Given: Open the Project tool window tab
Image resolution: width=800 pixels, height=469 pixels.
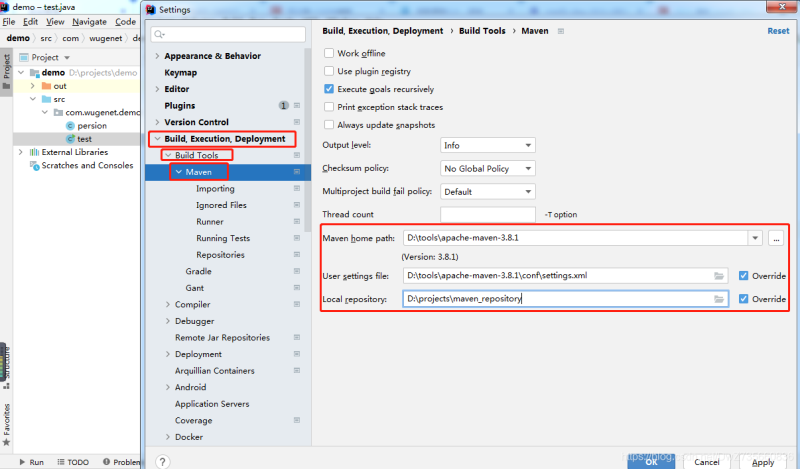Looking at the screenshot, I should click(6, 71).
